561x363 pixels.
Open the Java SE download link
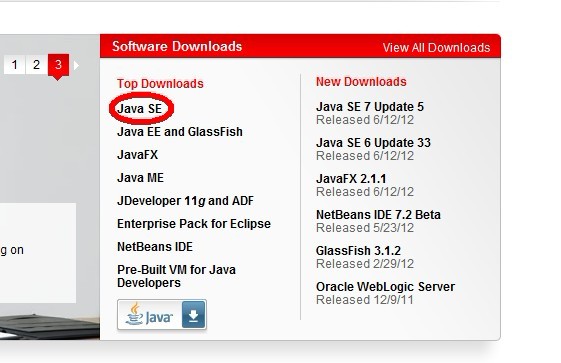(140, 108)
